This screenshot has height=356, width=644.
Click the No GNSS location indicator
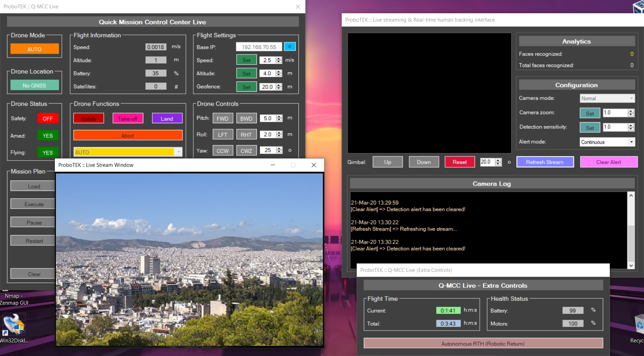[x=35, y=86]
